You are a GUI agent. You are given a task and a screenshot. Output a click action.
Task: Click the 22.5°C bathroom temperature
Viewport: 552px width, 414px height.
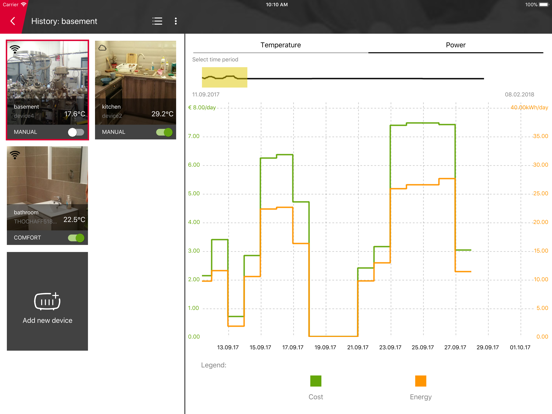[74, 219]
